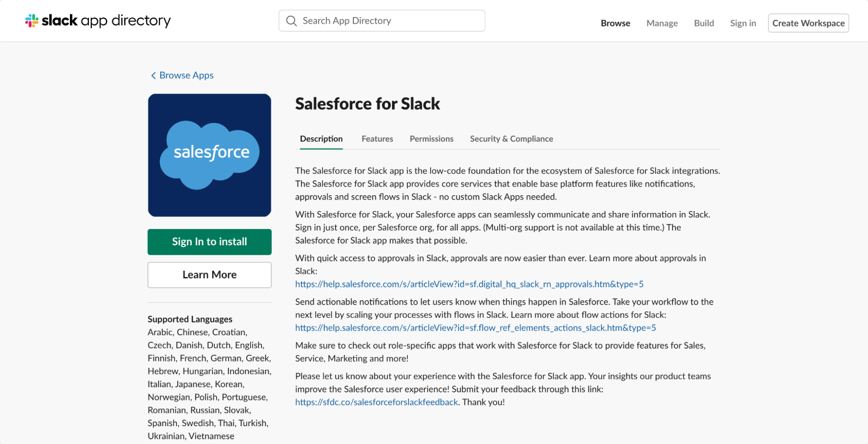Focus the Search App Directory field
This screenshot has height=444, width=868.
point(382,21)
